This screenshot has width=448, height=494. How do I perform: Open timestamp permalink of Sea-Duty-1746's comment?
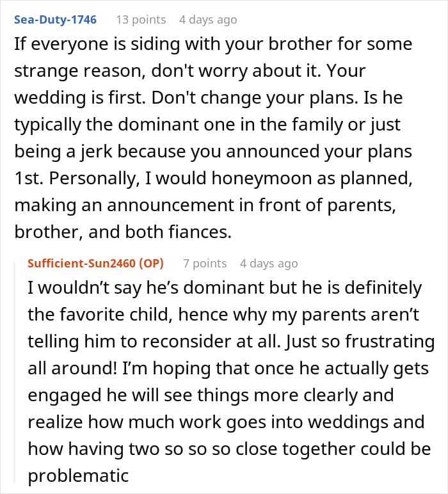coord(208,20)
